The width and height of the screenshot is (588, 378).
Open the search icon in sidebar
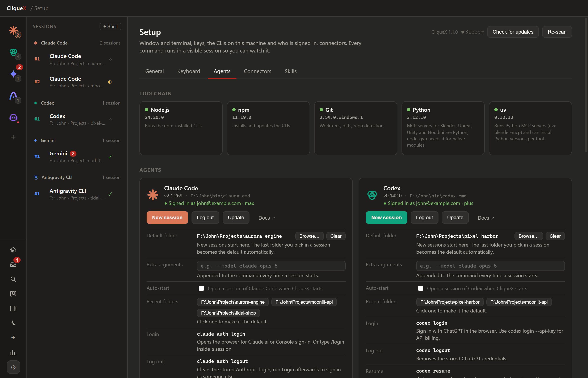click(13, 279)
